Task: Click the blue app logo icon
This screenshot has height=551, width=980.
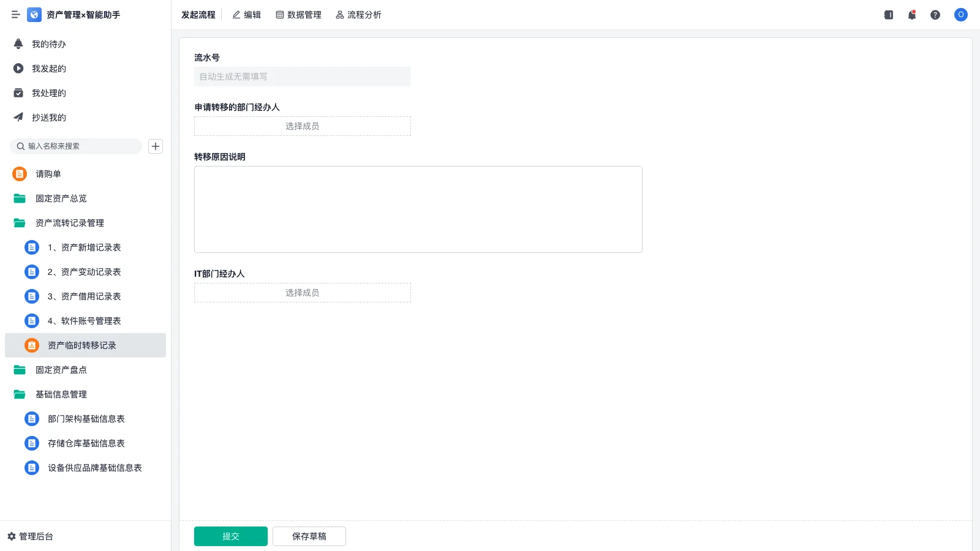Action: (34, 15)
